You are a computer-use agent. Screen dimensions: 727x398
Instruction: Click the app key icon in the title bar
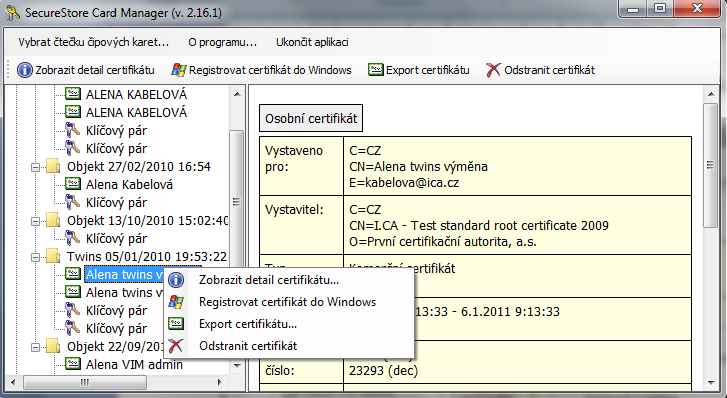click(13, 13)
